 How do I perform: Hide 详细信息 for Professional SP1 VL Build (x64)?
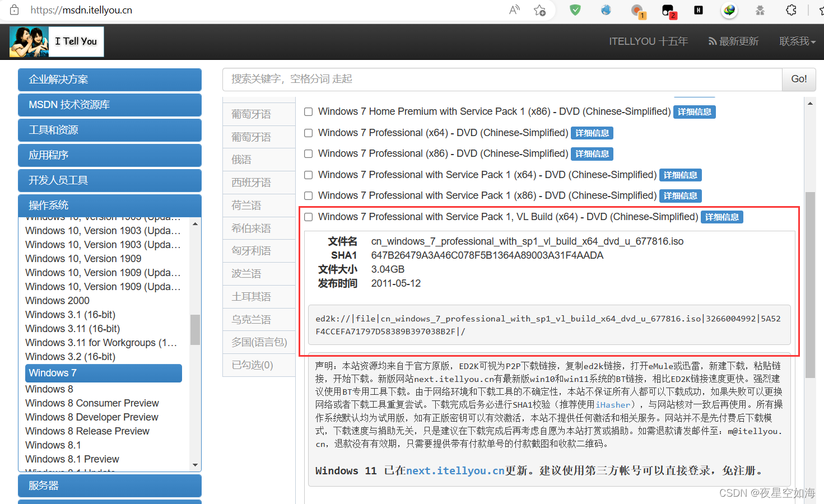click(721, 217)
